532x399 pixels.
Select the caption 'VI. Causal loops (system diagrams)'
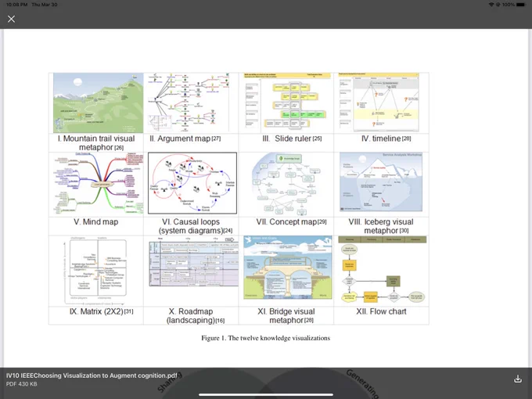(x=191, y=226)
